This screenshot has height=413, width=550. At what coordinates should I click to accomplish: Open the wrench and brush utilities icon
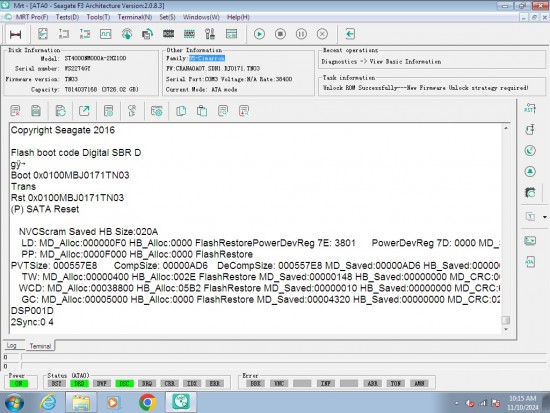click(x=210, y=34)
